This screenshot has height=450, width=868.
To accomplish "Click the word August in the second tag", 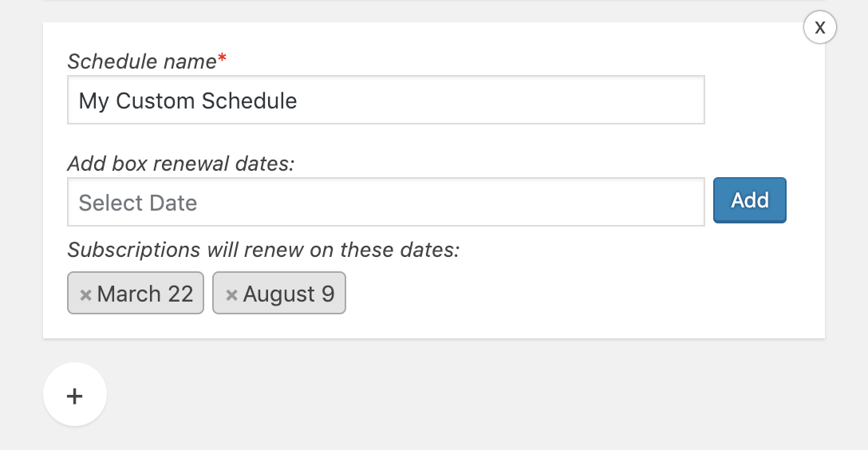I will click(x=279, y=294).
